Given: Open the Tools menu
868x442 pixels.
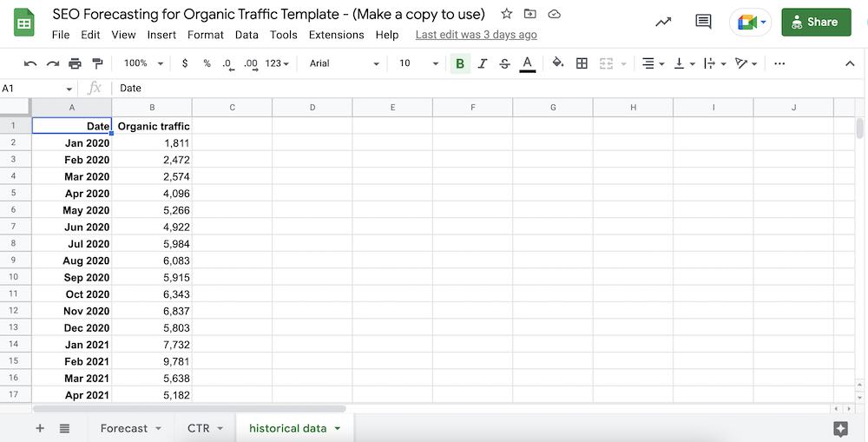Looking at the screenshot, I should pos(284,35).
